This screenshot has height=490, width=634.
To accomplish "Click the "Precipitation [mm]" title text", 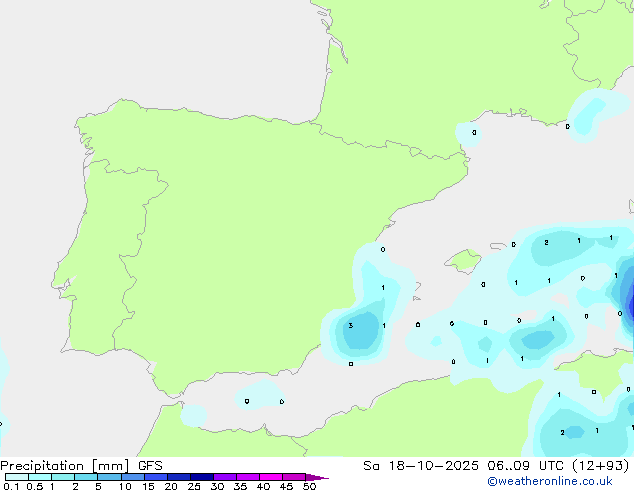I will tap(65, 466).
